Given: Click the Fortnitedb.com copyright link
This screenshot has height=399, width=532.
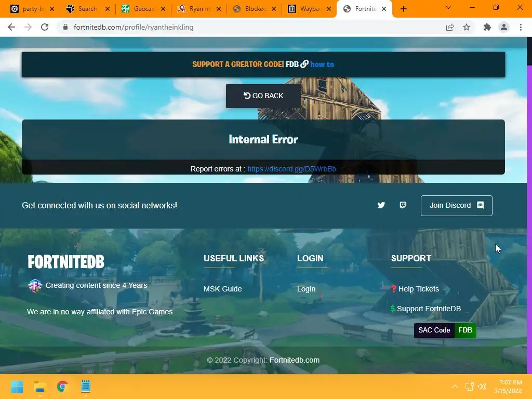Looking at the screenshot, I should [x=295, y=360].
